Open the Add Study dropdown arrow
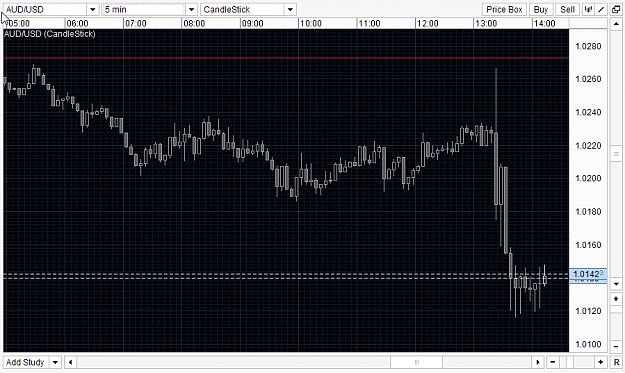Image resolution: width=625 pixels, height=373 pixels. pyautogui.click(x=55, y=362)
